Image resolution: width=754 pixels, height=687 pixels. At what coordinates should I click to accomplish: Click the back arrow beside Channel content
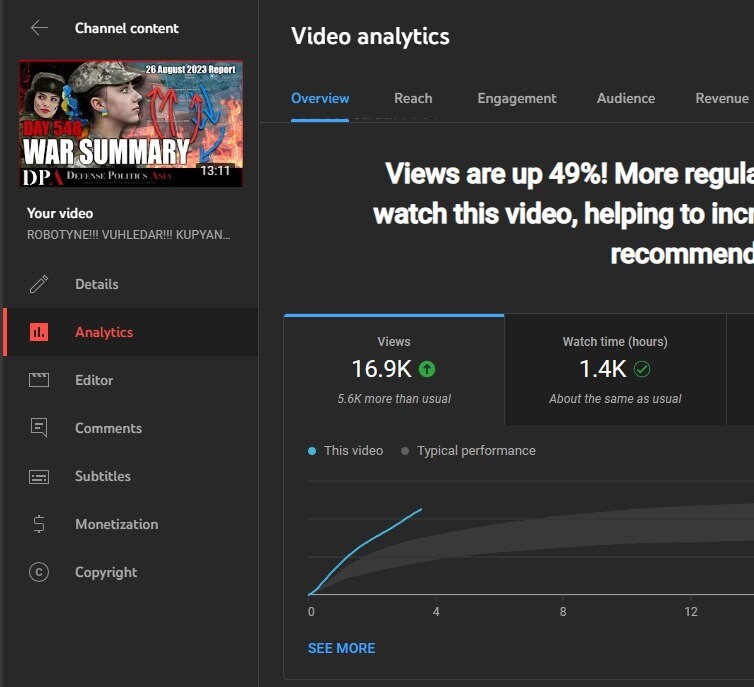[x=39, y=28]
